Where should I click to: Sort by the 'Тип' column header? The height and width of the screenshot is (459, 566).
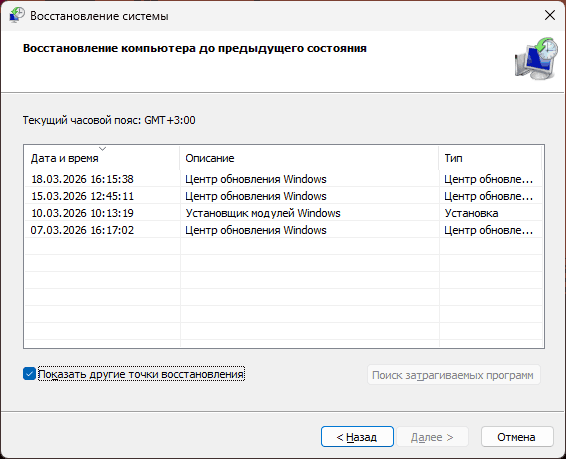(x=490, y=158)
